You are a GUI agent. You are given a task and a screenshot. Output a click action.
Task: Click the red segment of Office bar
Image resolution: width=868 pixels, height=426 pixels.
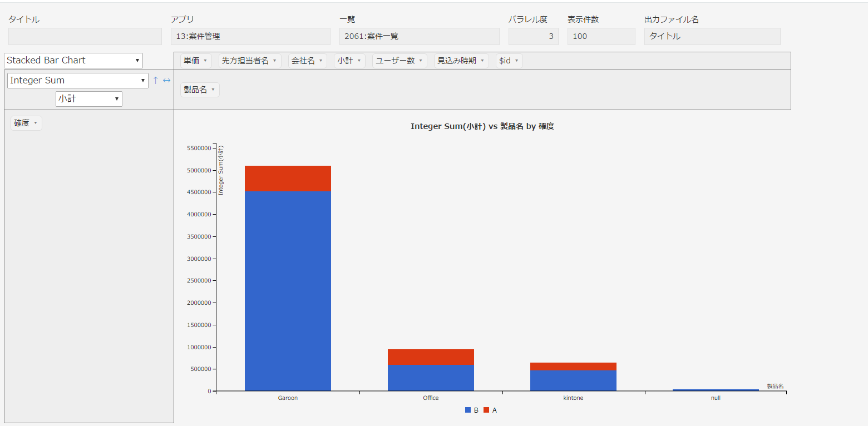(431, 357)
